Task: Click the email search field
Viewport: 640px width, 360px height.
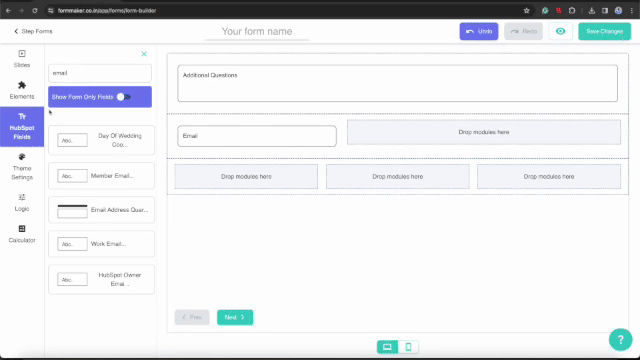Action: (100, 73)
